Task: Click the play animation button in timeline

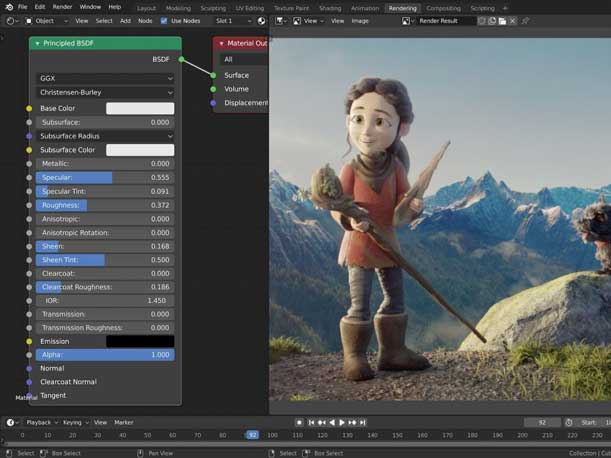Action: click(x=342, y=423)
